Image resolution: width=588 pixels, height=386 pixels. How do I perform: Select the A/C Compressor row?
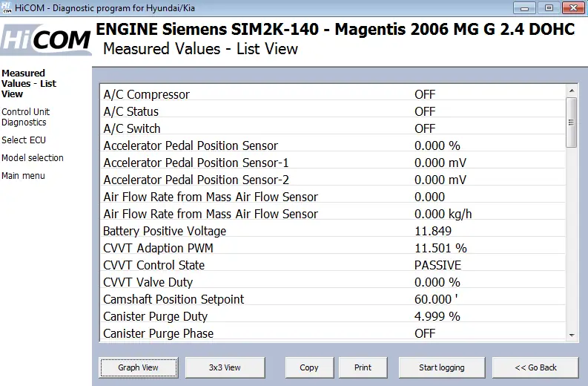(333, 94)
